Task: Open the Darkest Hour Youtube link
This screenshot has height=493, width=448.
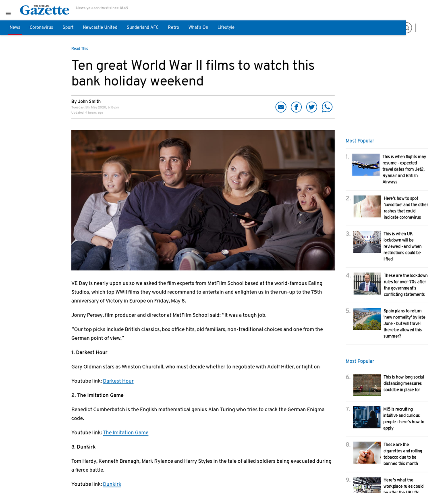Action: coord(118,381)
